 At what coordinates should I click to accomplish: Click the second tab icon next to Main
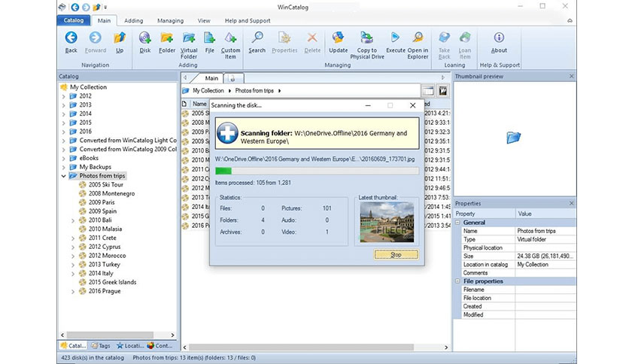pos(232,78)
